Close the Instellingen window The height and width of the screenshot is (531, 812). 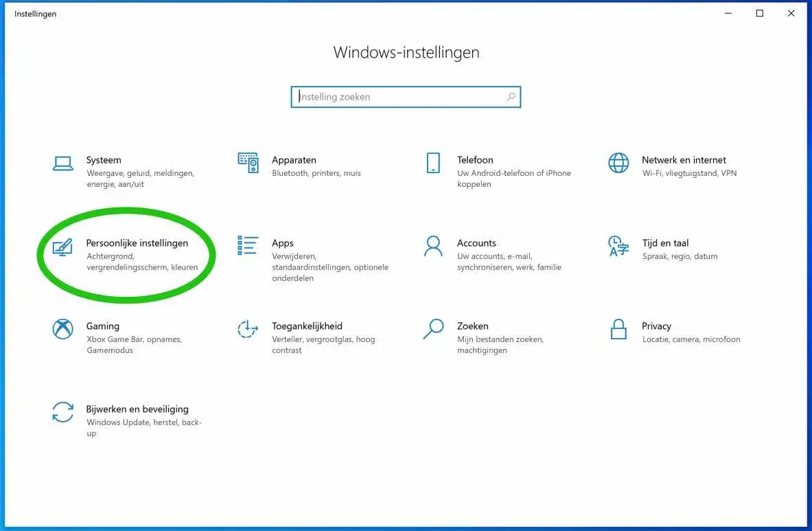791,14
